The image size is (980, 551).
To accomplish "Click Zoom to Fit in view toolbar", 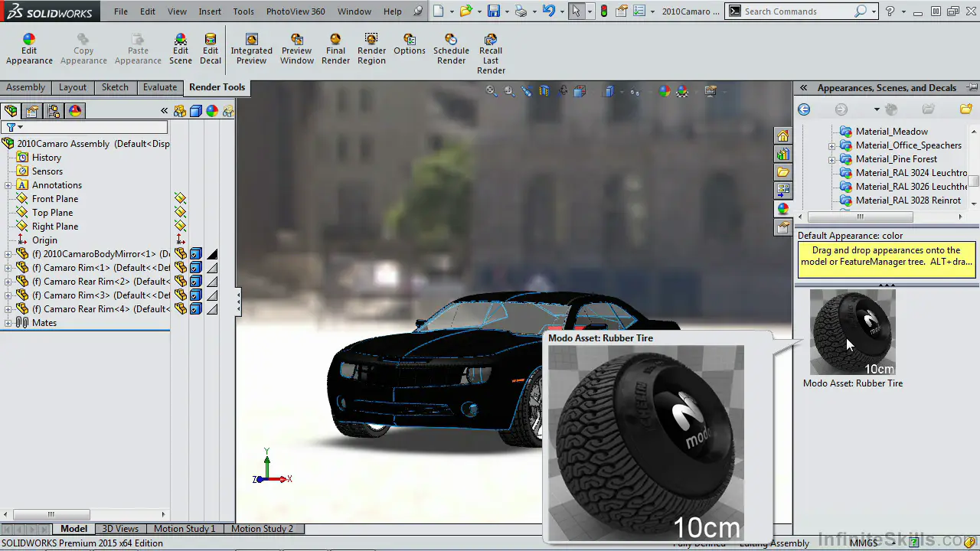I will (x=492, y=91).
